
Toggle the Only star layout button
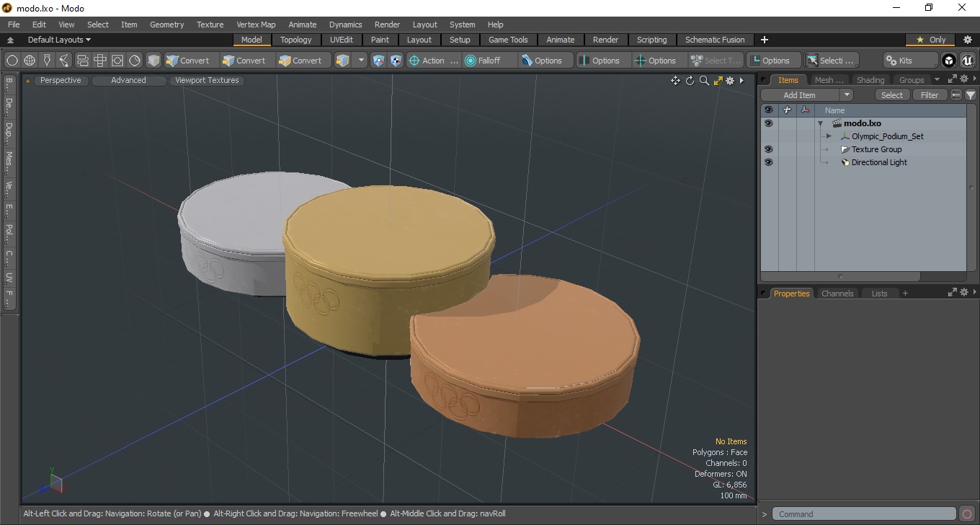(930, 40)
